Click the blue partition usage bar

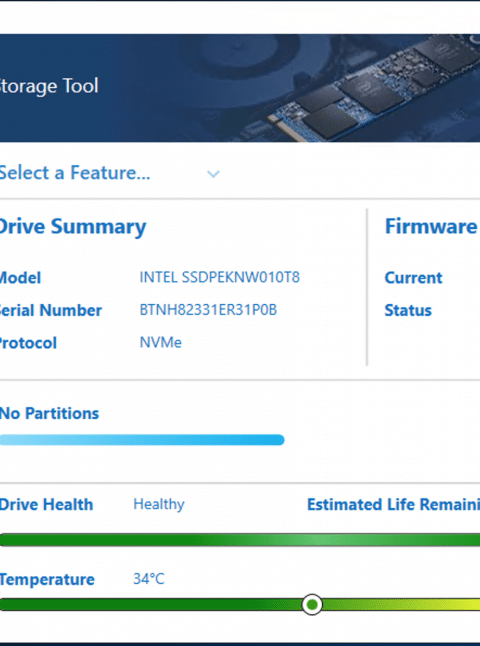point(142,440)
